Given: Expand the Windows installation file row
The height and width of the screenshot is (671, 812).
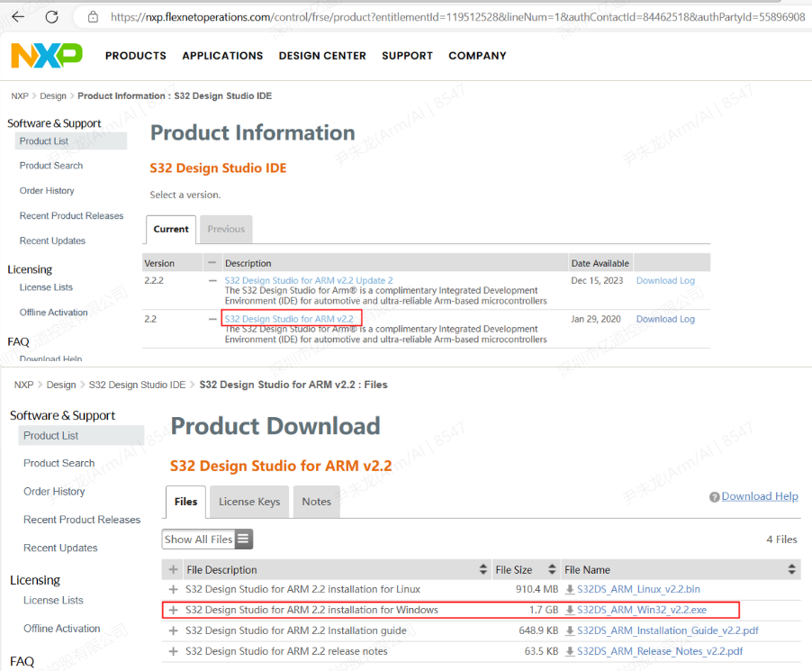Looking at the screenshot, I should coord(174,610).
